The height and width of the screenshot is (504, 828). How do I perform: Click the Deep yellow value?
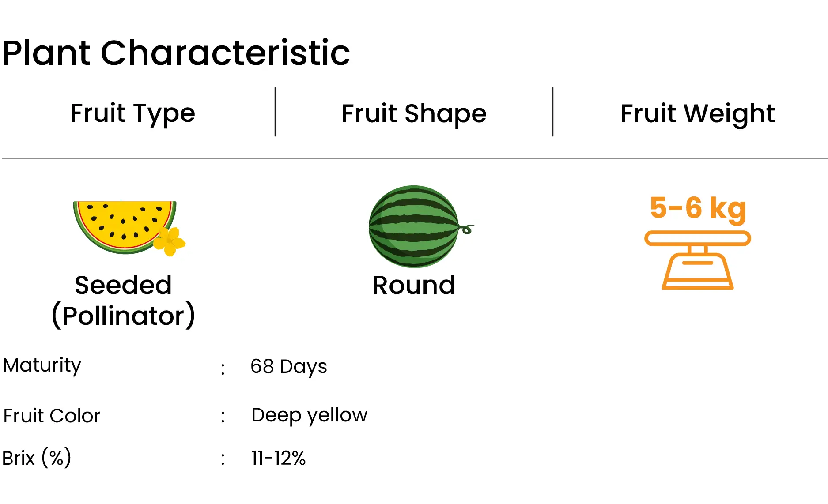pos(309,415)
